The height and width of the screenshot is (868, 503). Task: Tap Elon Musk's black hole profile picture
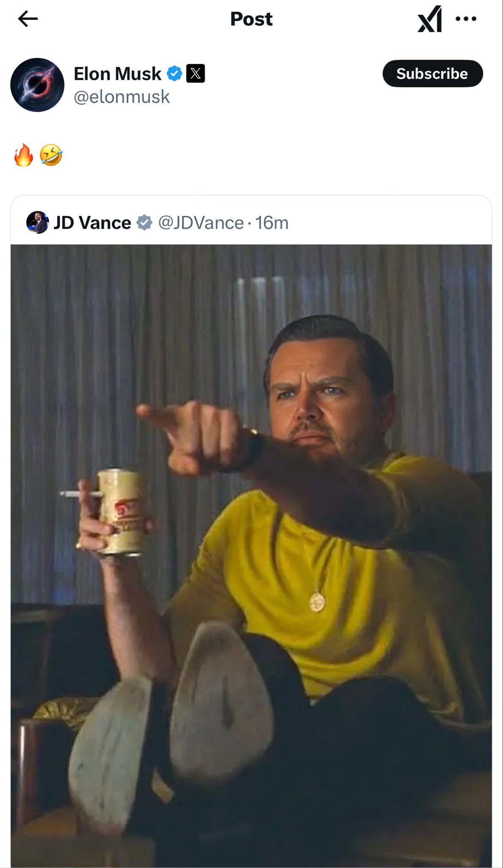pos(37,85)
